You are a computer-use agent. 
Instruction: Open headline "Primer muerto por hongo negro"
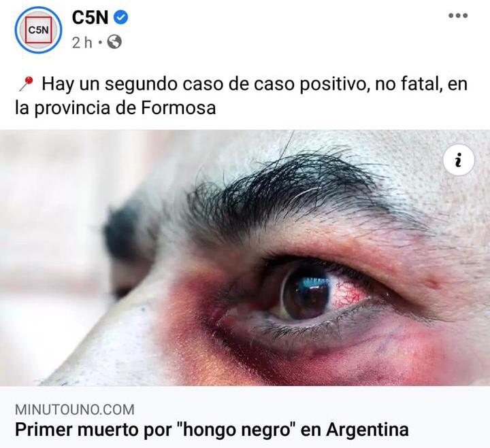[212, 429]
